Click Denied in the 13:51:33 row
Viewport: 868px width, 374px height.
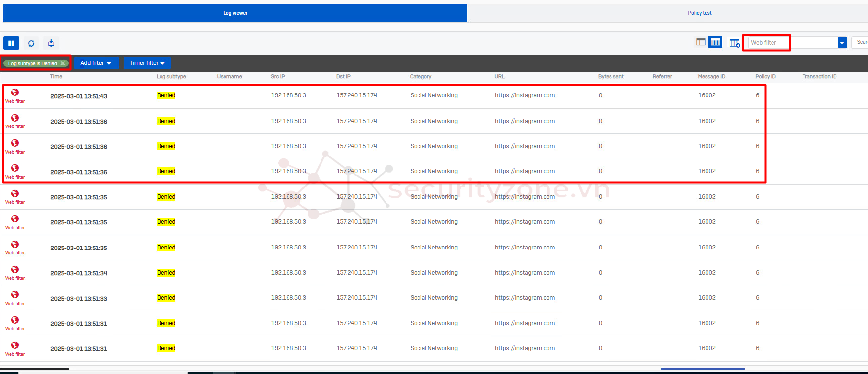click(166, 298)
